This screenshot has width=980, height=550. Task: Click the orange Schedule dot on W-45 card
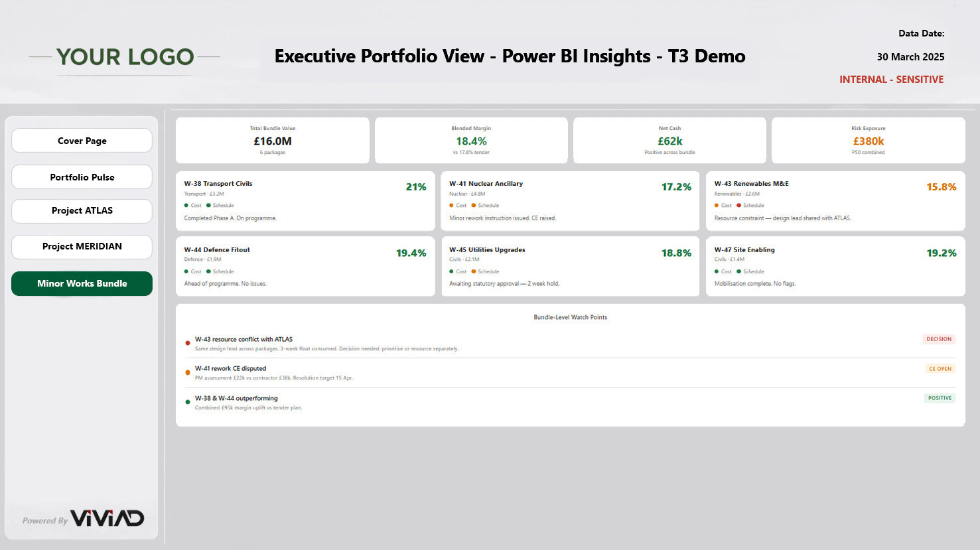coord(474,271)
